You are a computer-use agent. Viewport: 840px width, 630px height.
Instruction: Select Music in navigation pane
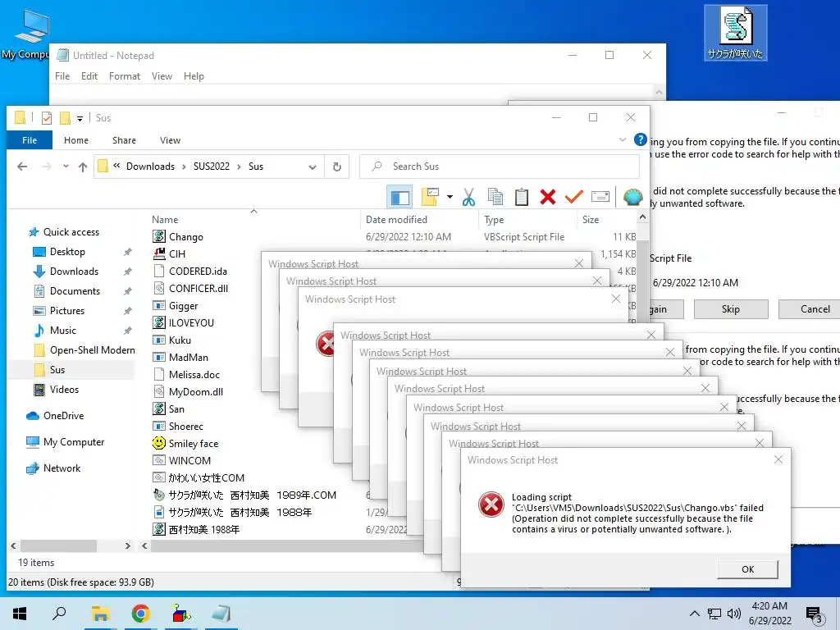(62, 331)
